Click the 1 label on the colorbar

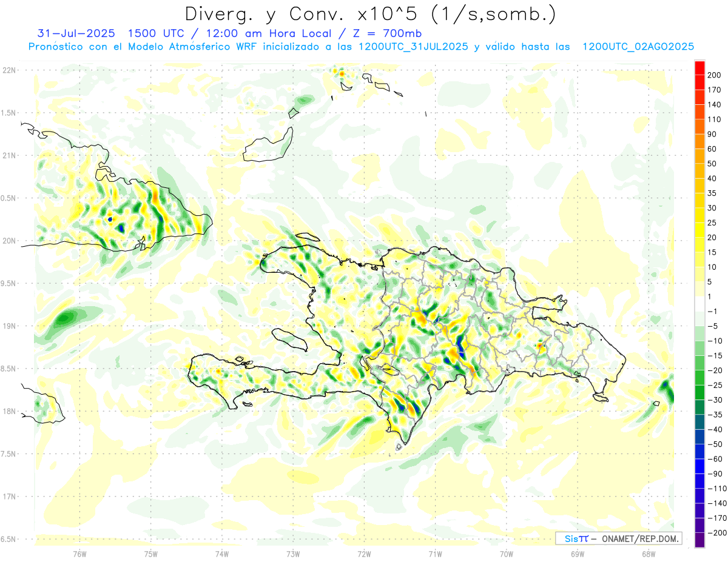[x=709, y=296]
